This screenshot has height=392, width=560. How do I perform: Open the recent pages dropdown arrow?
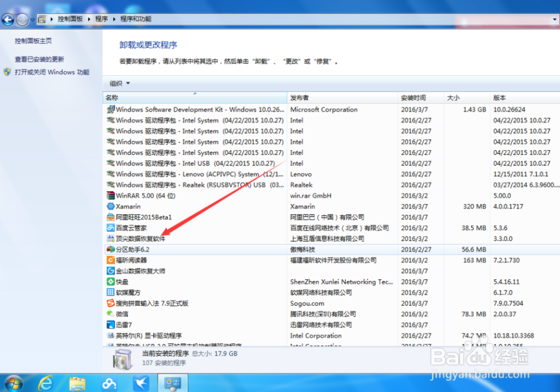point(32,19)
